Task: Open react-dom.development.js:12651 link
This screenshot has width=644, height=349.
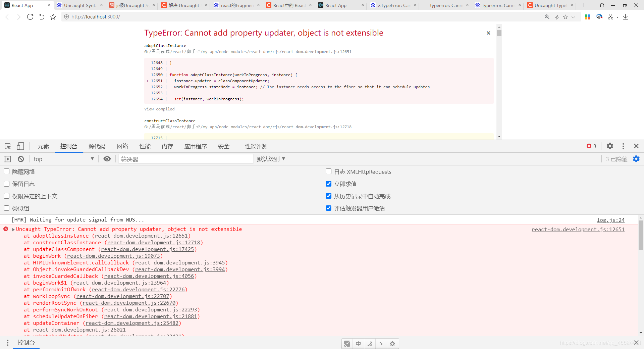Action: [x=578, y=229]
